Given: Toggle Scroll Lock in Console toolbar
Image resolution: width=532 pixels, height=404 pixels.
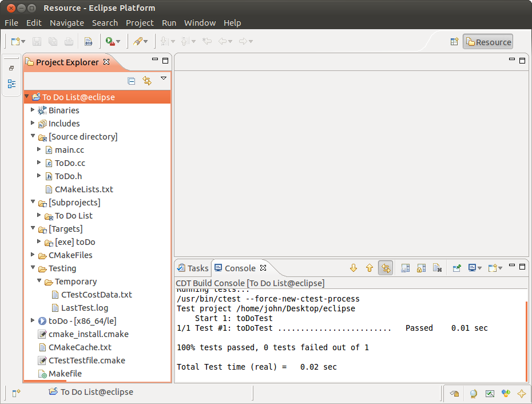Looking at the screenshot, I should 422,268.
